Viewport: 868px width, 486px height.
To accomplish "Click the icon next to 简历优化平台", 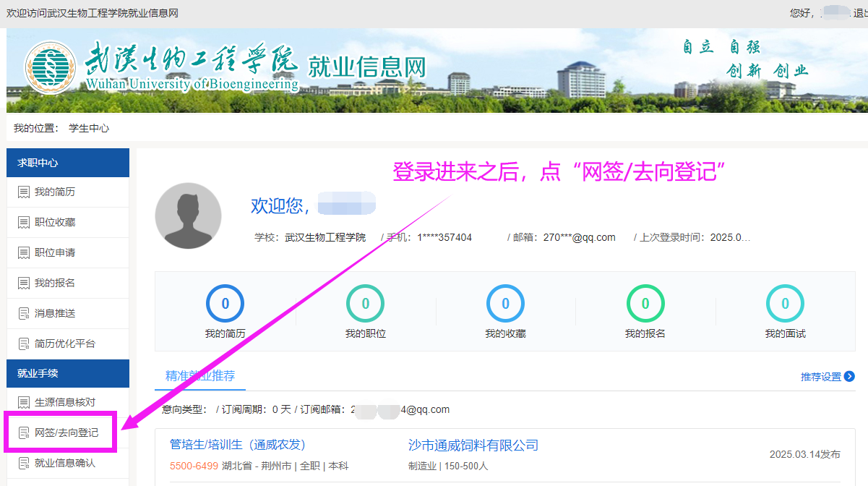I will pyautogui.click(x=23, y=344).
